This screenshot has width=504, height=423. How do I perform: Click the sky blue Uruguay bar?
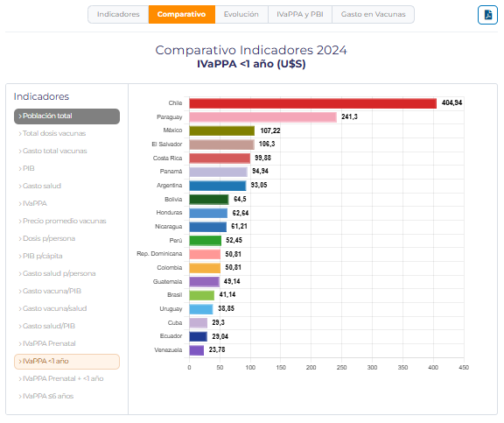[x=201, y=309]
